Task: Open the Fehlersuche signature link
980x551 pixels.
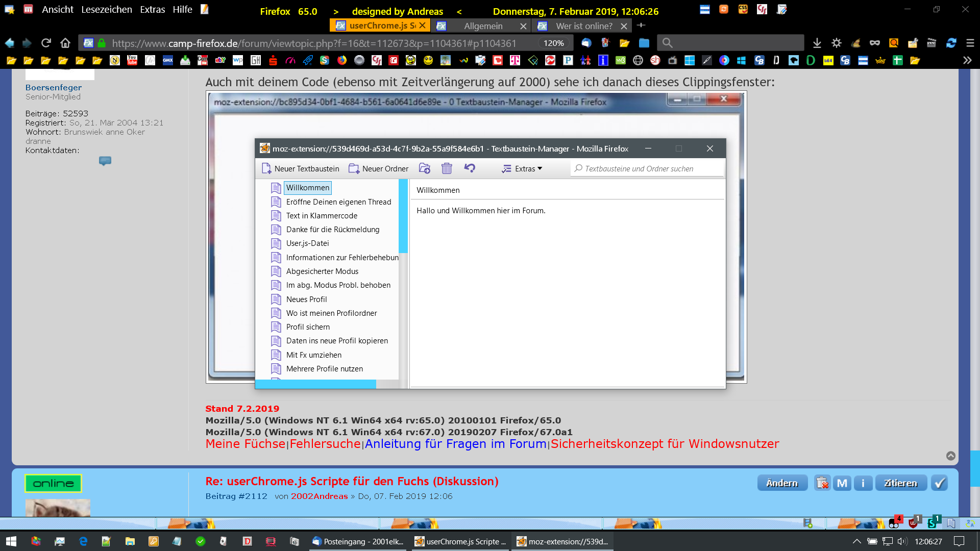Action: pos(325,444)
